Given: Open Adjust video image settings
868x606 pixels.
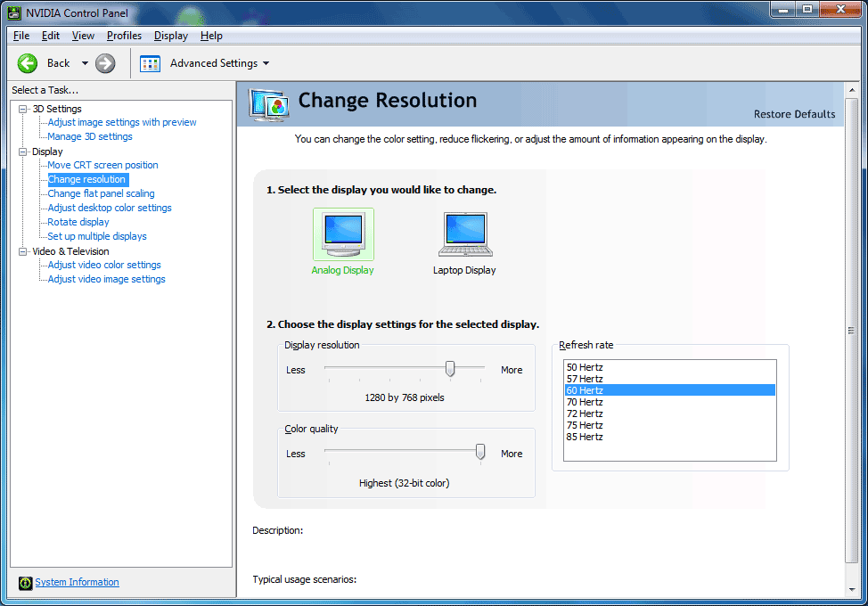Looking at the screenshot, I should [x=106, y=280].
